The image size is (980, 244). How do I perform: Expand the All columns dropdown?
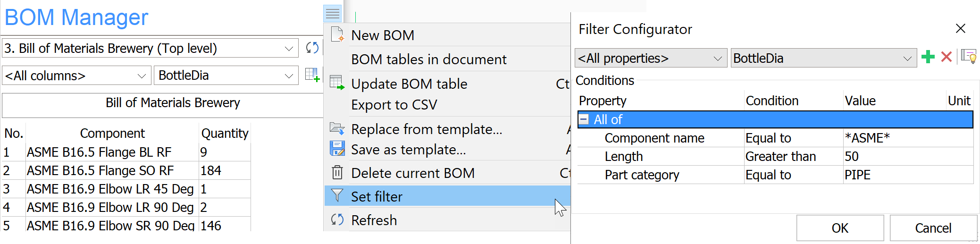(141, 76)
